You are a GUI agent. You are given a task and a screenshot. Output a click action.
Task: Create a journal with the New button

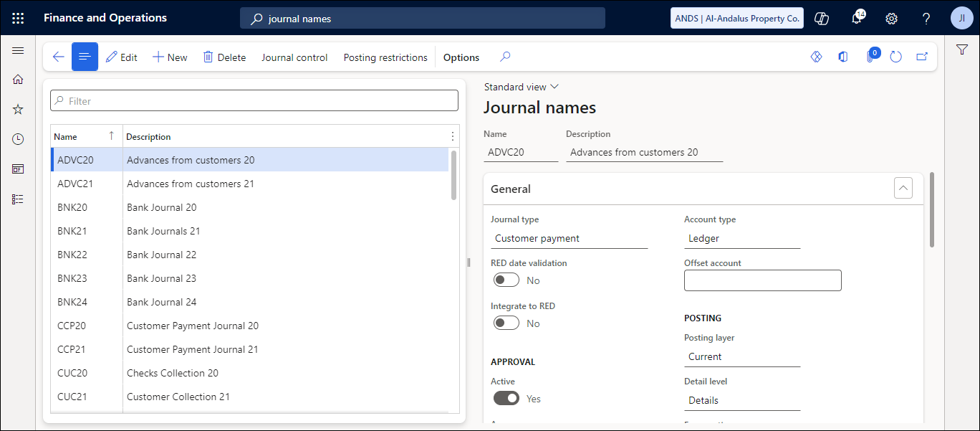[170, 57]
